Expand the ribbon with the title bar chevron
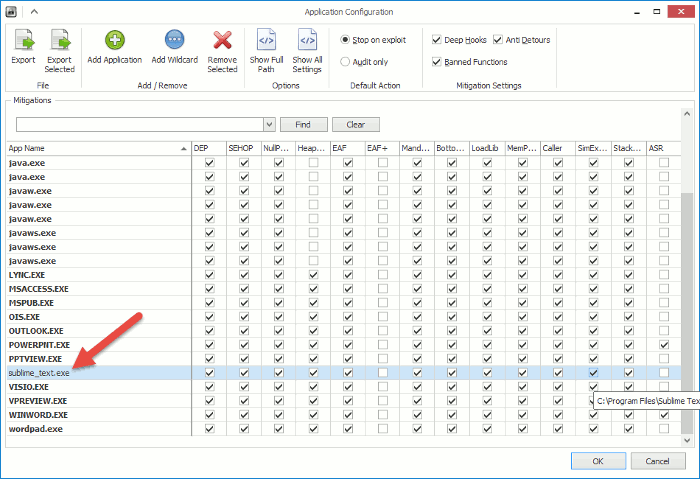Image resolution: width=700 pixels, height=479 pixels. [x=34, y=12]
